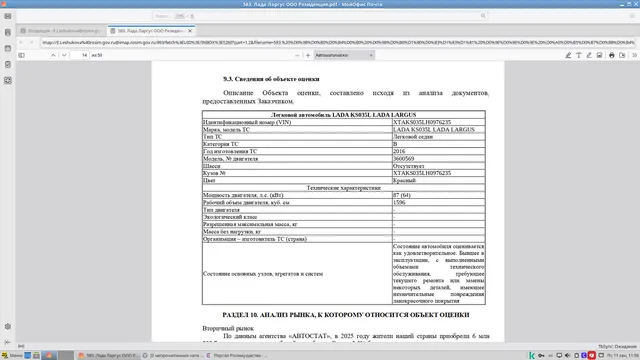Click the imap address bar
The height and width of the screenshot is (360, 640).
(x=338, y=42)
